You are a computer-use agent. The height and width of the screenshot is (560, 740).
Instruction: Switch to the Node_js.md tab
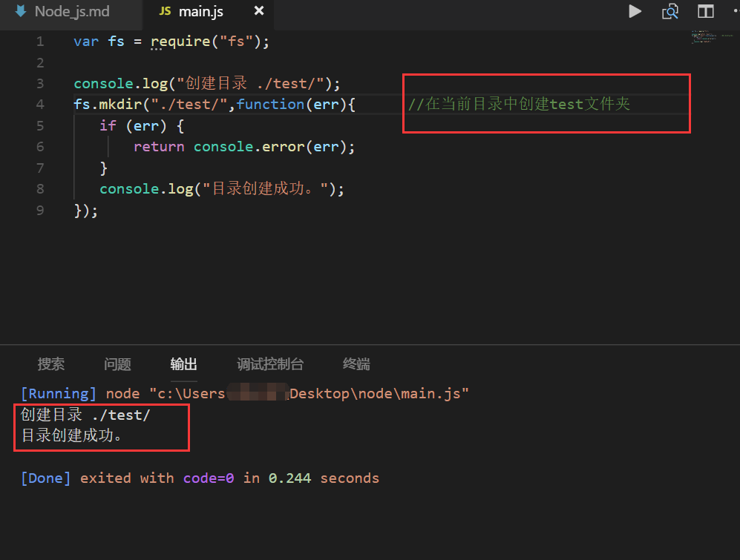click(x=71, y=11)
